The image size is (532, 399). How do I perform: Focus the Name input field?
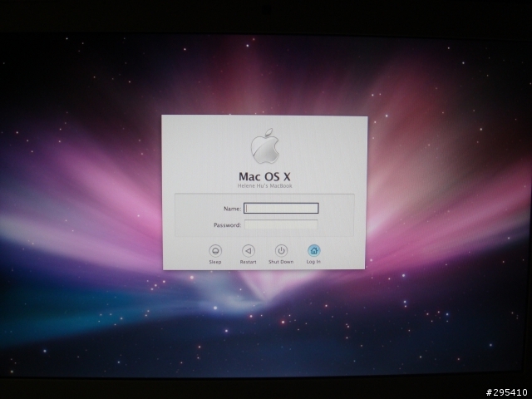[281, 208]
